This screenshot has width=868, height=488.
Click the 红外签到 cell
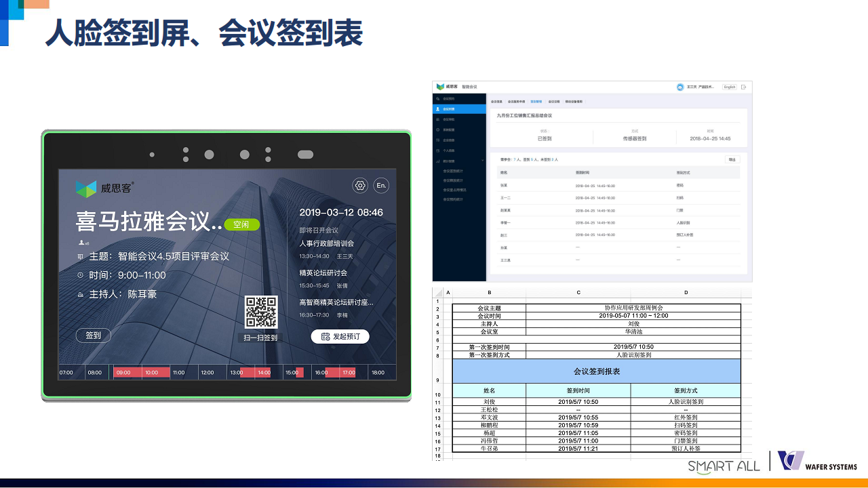click(x=686, y=418)
